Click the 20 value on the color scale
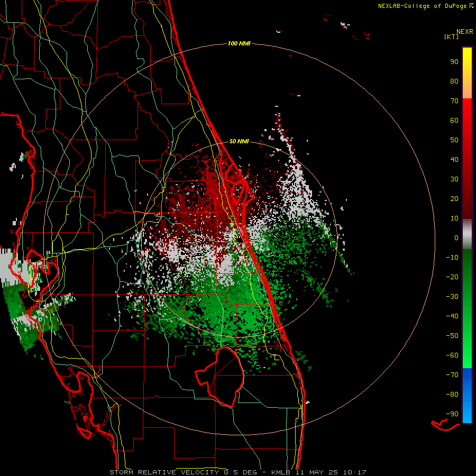 [454, 198]
